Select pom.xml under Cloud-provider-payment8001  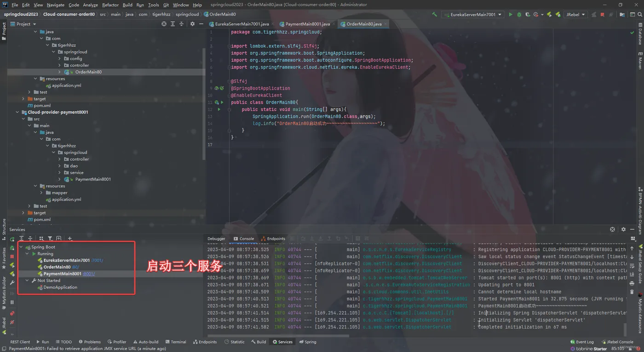coord(42,220)
